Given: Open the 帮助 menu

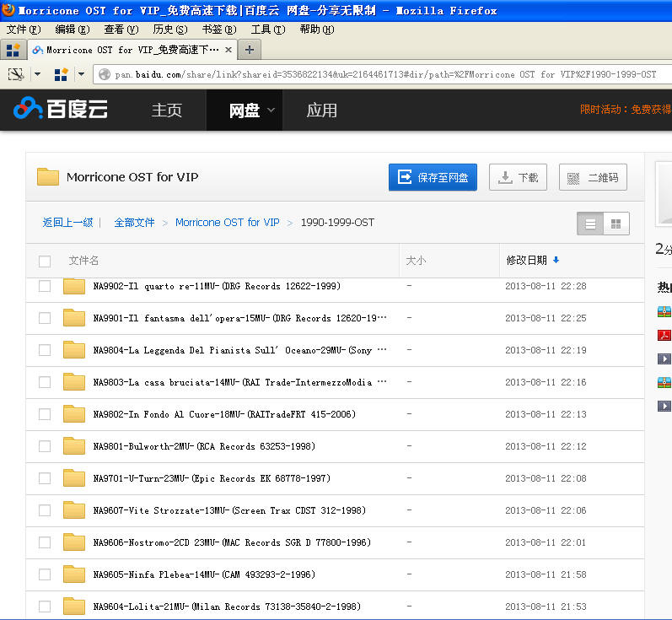Looking at the screenshot, I should [x=317, y=30].
